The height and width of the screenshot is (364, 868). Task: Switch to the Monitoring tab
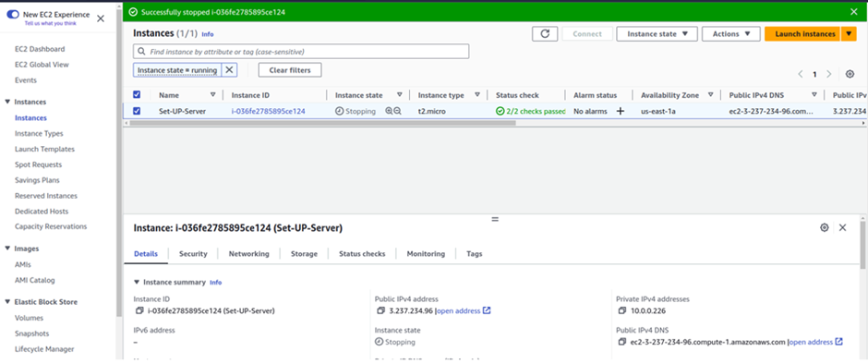point(426,254)
